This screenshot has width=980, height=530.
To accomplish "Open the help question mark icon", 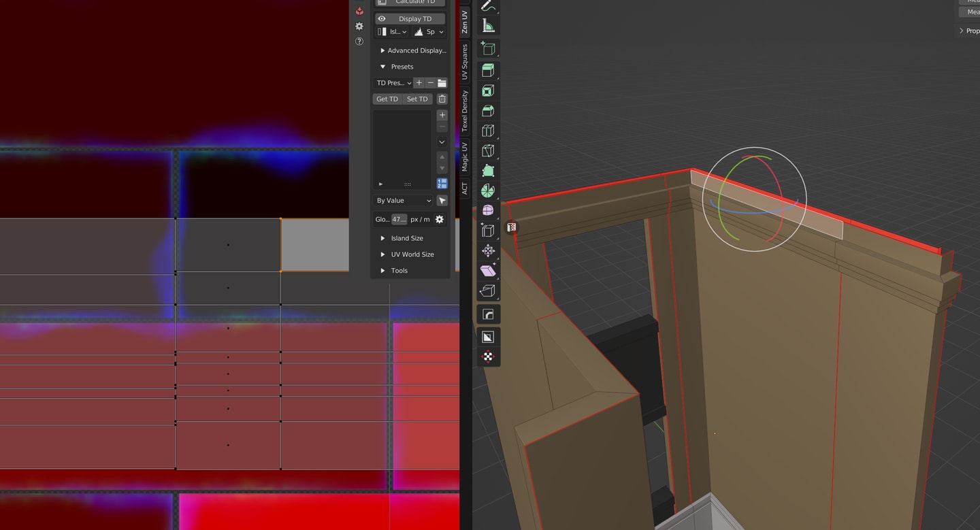I will tap(359, 42).
